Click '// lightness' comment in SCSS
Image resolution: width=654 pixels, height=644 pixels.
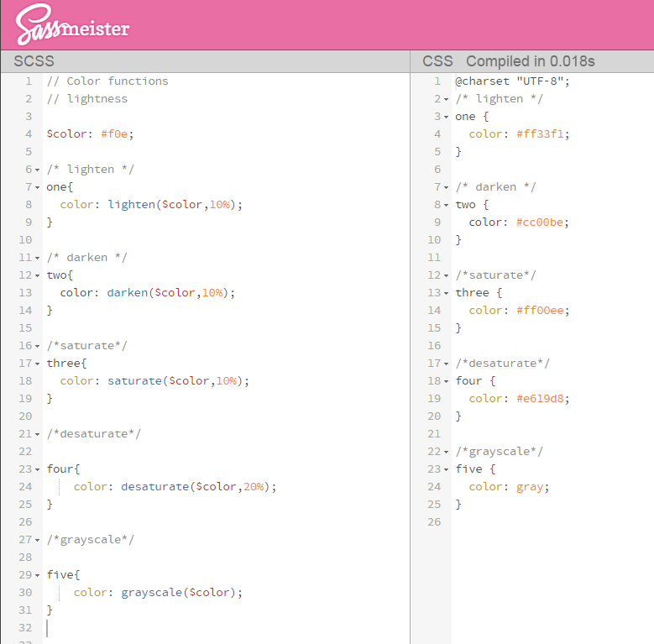[x=86, y=99]
